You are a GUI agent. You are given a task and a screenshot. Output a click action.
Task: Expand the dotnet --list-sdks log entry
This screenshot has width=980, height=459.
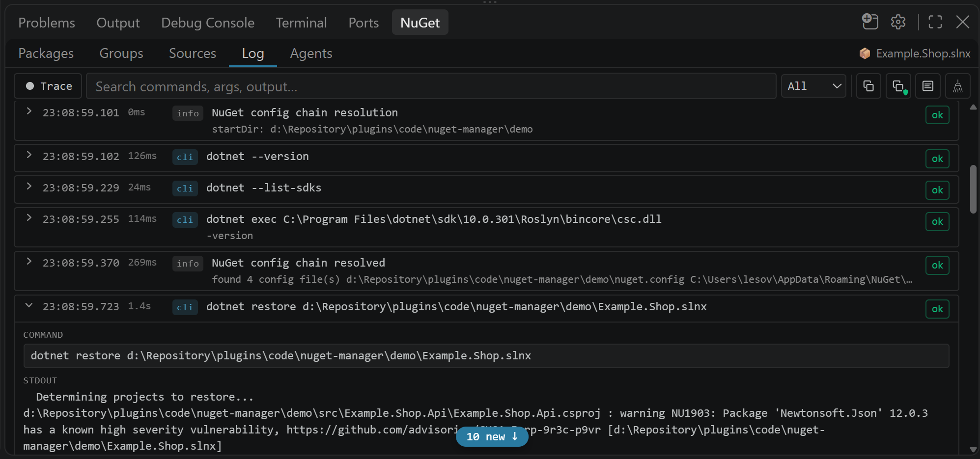click(x=29, y=187)
